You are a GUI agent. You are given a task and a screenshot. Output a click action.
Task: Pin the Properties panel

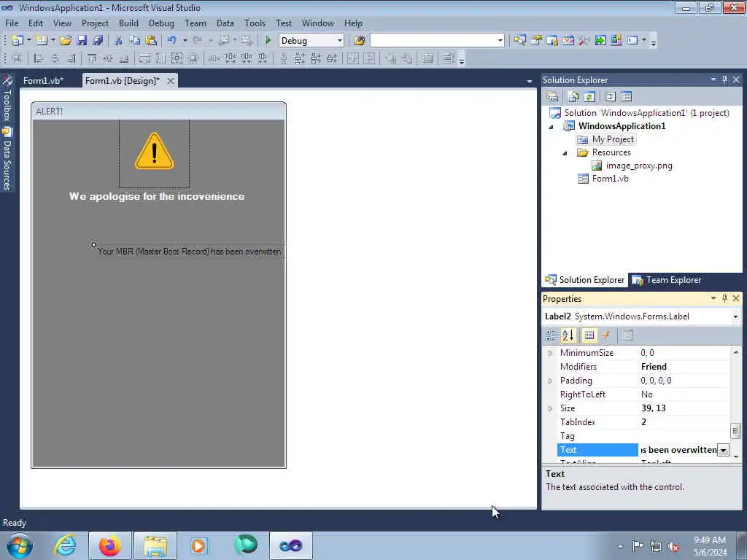pyautogui.click(x=724, y=298)
